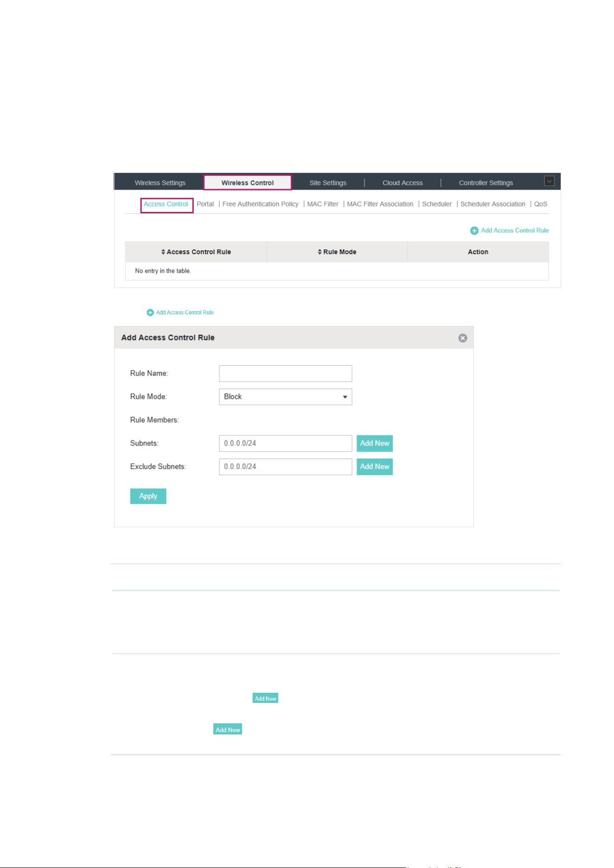This screenshot has height=868, width=614.
Task: Click the Apply button
Action: click(x=148, y=496)
